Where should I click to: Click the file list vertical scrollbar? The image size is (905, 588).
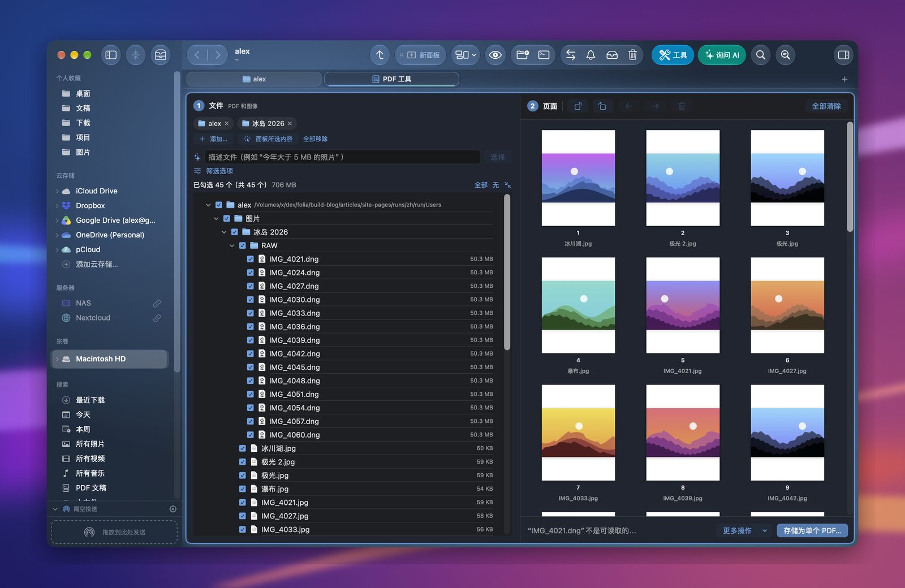tap(507, 271)
